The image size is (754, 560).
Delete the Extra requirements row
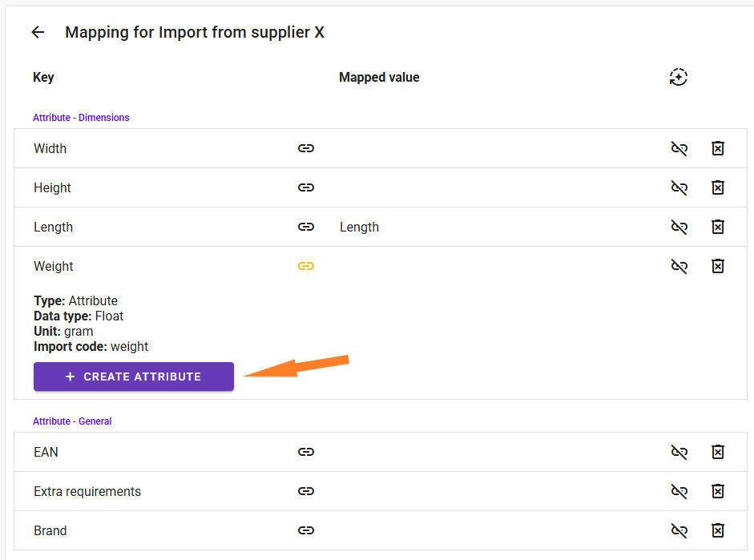(717, 491)
